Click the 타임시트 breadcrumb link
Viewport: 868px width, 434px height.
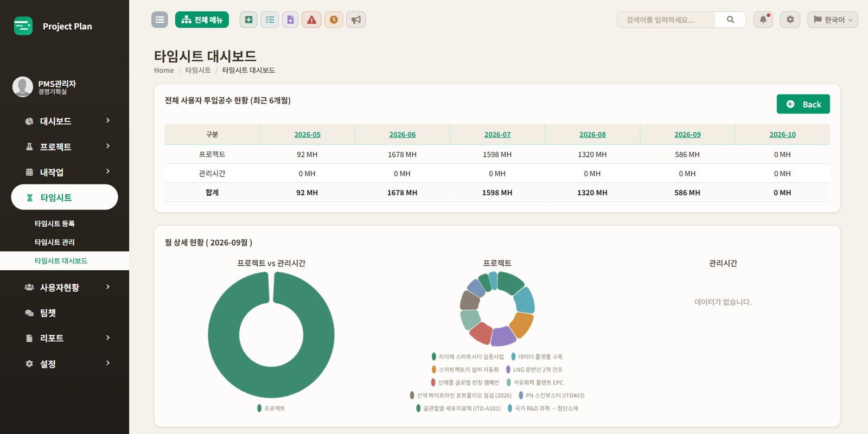pyautogui.click(x=197, y=71)
